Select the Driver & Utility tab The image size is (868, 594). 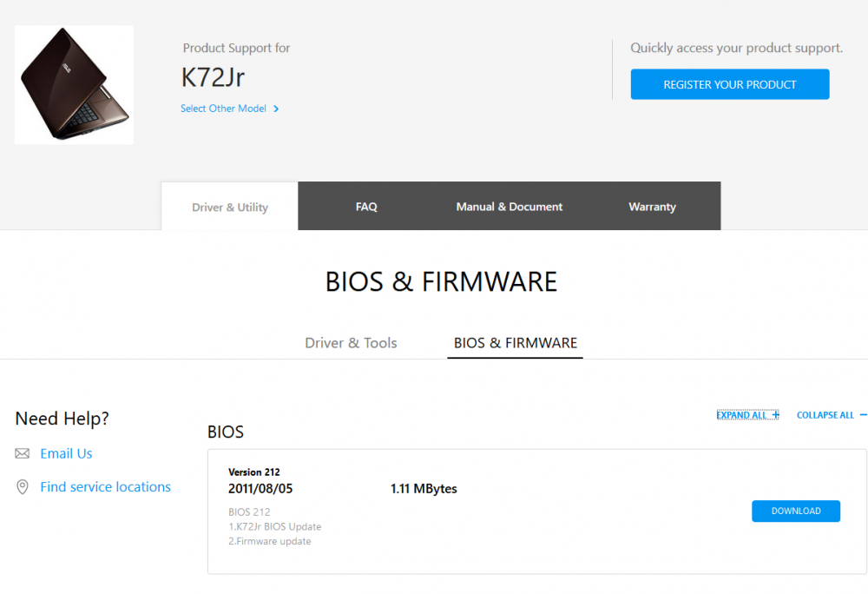point(230,207)
